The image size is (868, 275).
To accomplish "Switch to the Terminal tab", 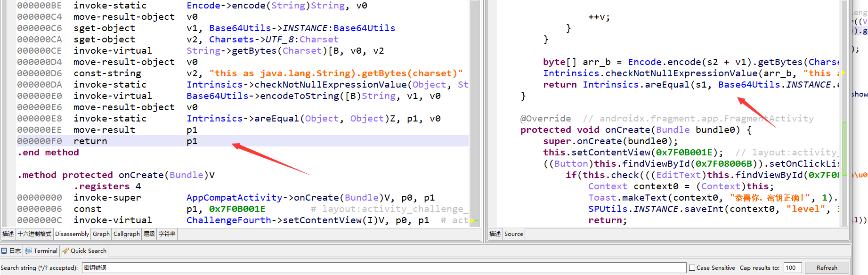I will coord(45,251).
